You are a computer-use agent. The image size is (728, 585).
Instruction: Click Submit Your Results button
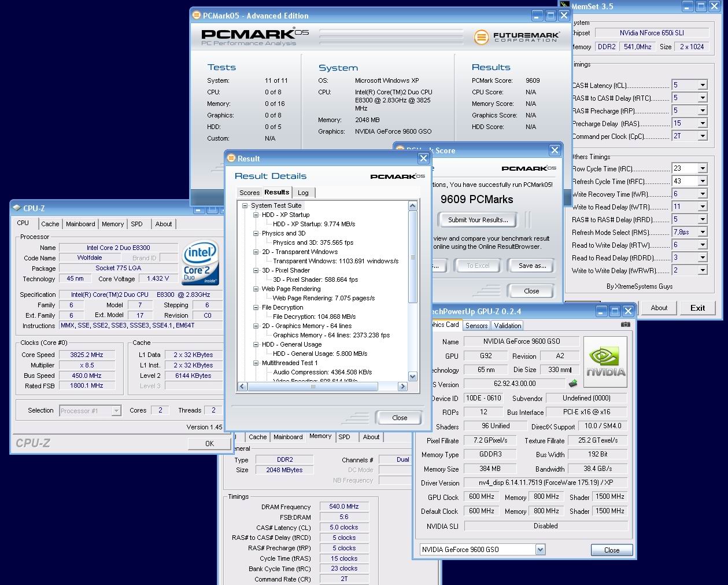click(478, 220)
